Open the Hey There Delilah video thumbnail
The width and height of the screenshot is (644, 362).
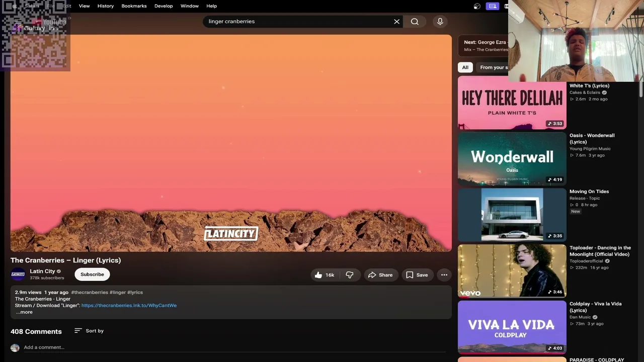[512, 103]
